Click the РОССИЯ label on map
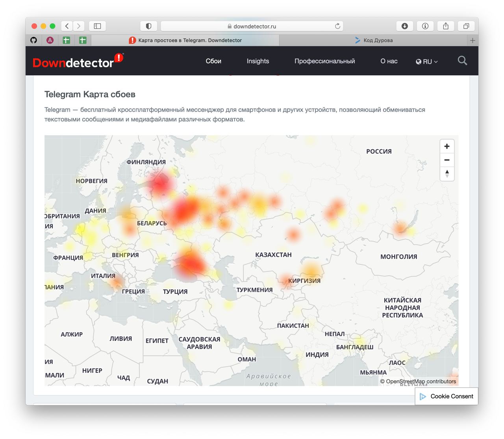 pyautogui.click(x=379, y=151)
